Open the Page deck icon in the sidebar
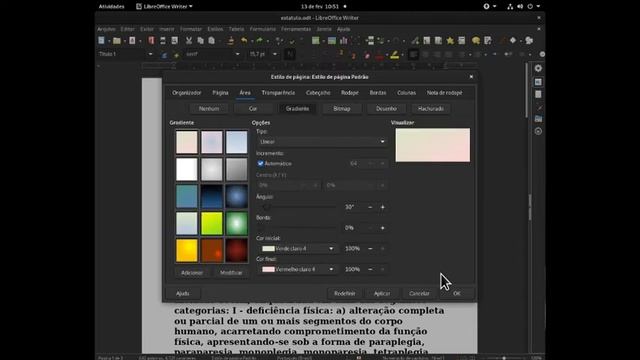The width and height of the screenshot is (640, 360). pyautogui.click(x=538, y=94)
